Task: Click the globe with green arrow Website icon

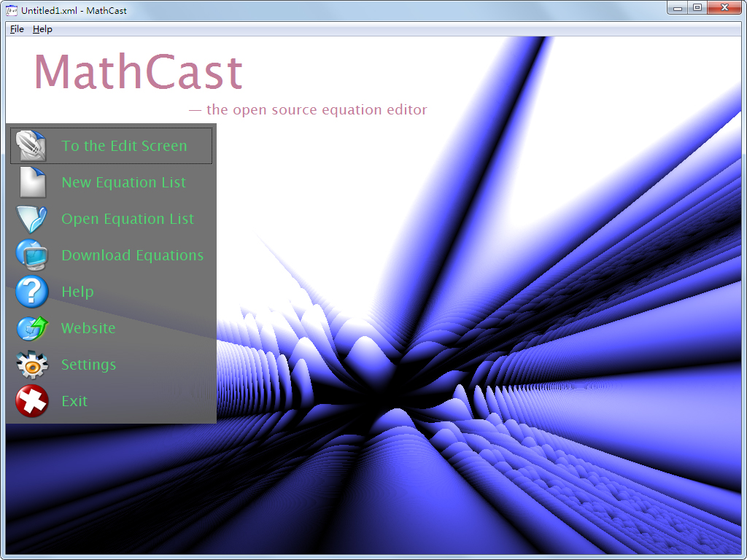Action: [31, 328]
